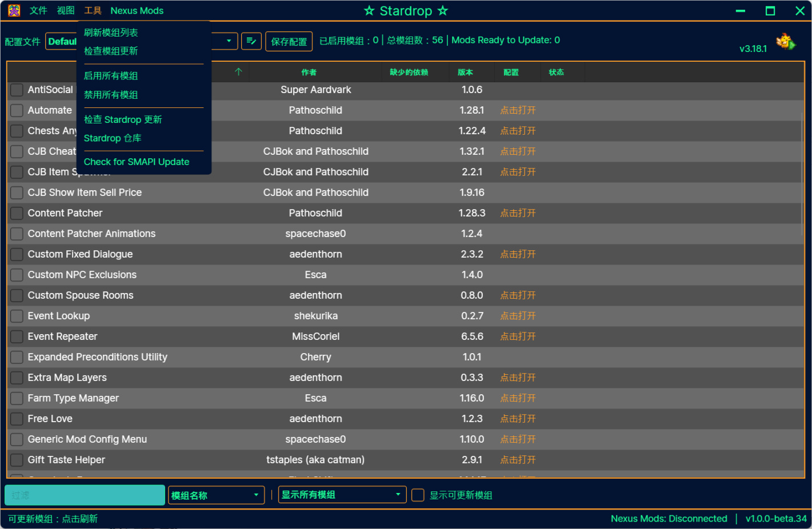Viewport: 812px width, 529px height.
Task: Click the 配置 column header
Action: (511, 72)
